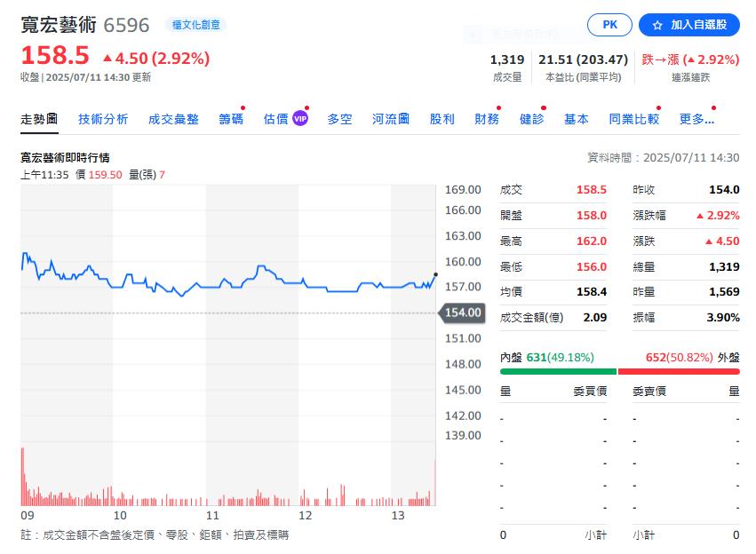The image size is (756, 554).
Task: Click the 寬宏藝術即時行情 chart title
Action: tap(65, 157)
